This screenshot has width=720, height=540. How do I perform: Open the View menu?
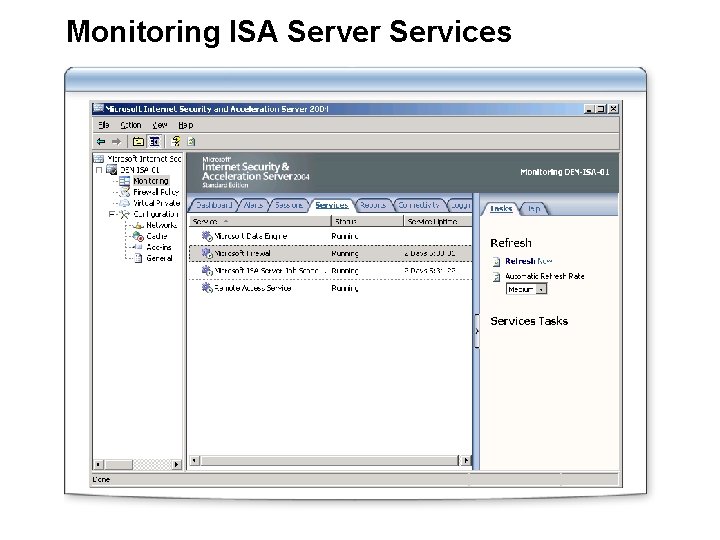tap(159, 125)
